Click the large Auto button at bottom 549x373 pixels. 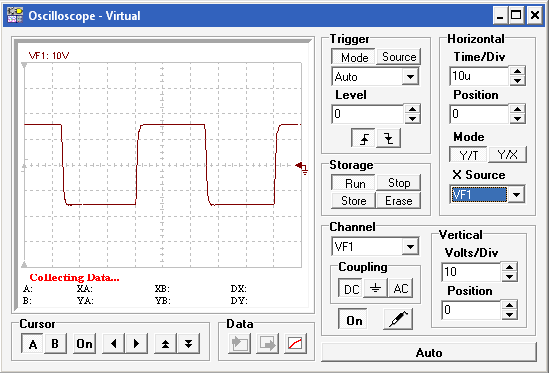pyautogui.click(x=429, y=352)
